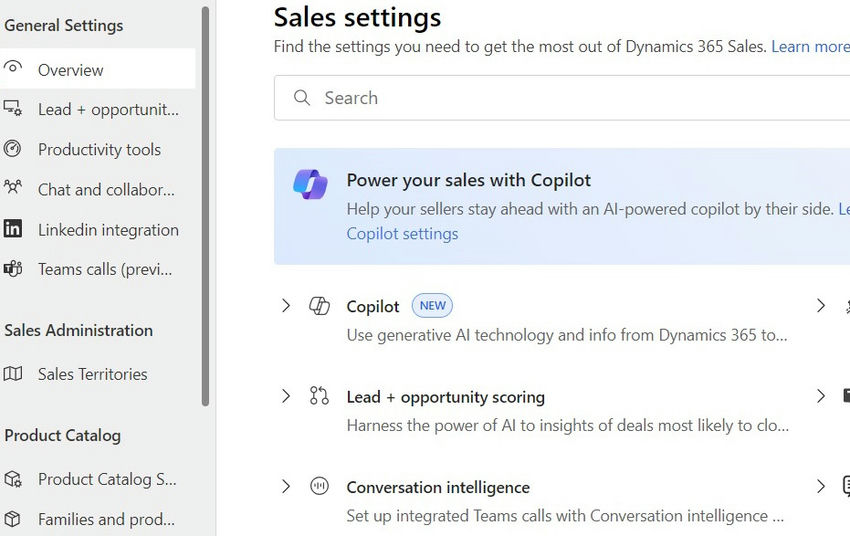The width and height of the screenshot is (850, 536).
Task: Click the Product Catalog Settings box icon
Action: click(x=12, y=479)
